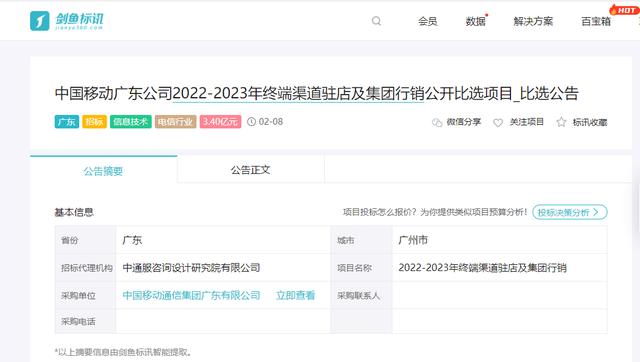640x362 pixels.
Task: Click the 剑鱼标讯 logo icon
Action: pos(40,21)
